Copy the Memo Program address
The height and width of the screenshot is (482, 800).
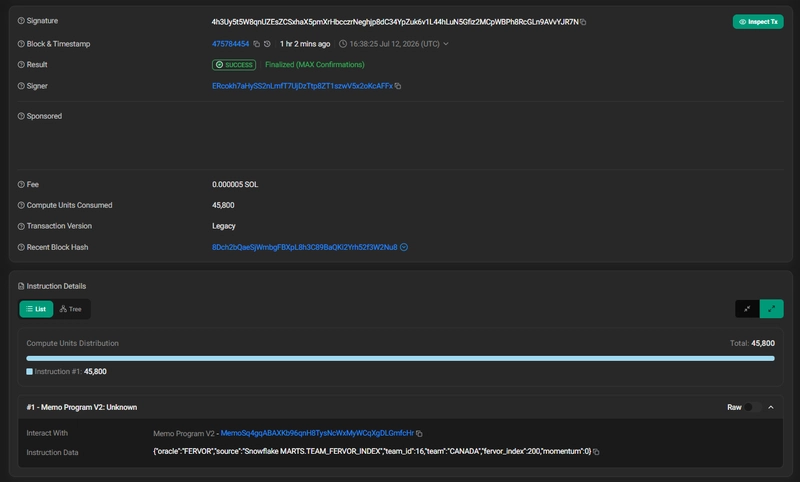click(x=419, y=434)
